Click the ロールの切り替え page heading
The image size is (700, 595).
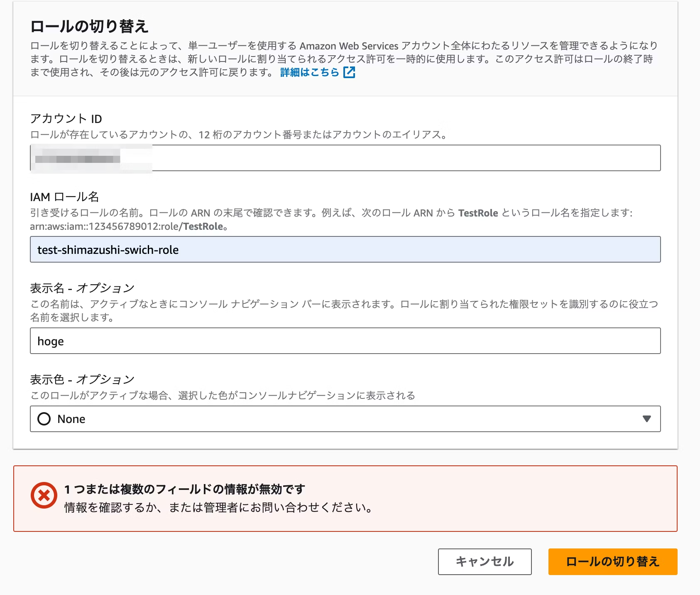89,26
